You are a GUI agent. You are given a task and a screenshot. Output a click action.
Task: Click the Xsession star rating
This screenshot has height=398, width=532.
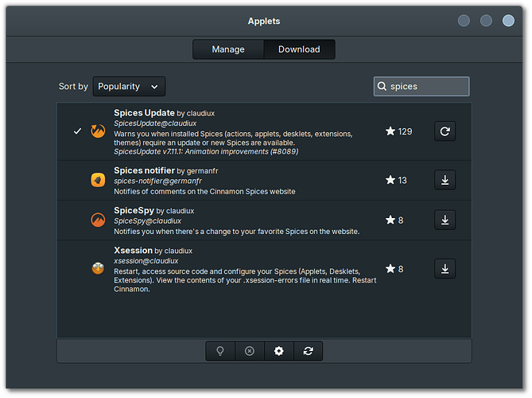[x=394, y=269]
